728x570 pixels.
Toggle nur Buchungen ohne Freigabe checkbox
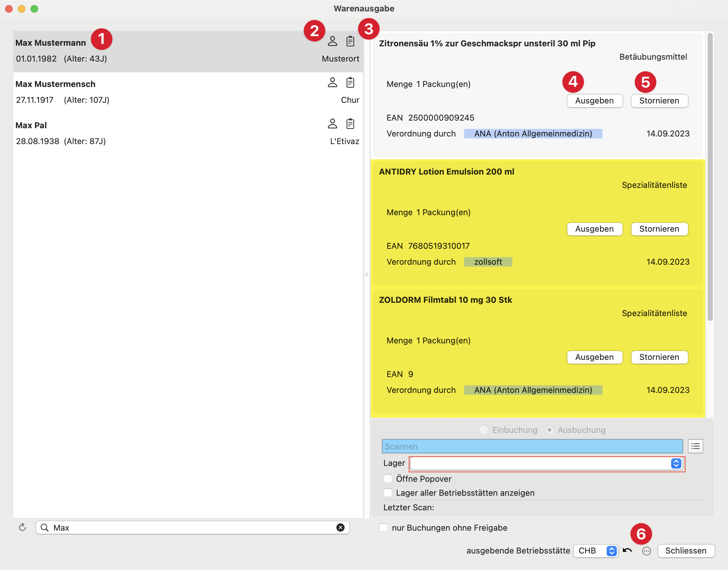click(384, 527)
